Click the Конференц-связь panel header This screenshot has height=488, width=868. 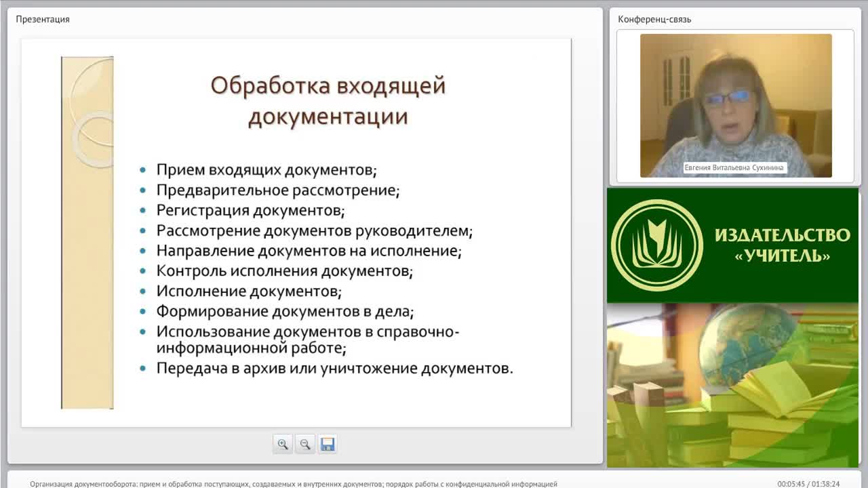[x=654, y=19]
